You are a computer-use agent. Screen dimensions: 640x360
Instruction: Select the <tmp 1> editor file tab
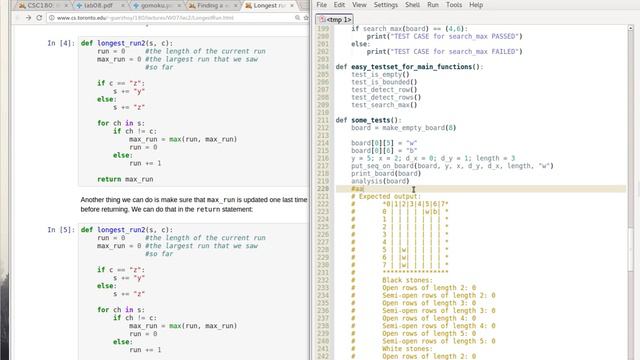point(335,19)
